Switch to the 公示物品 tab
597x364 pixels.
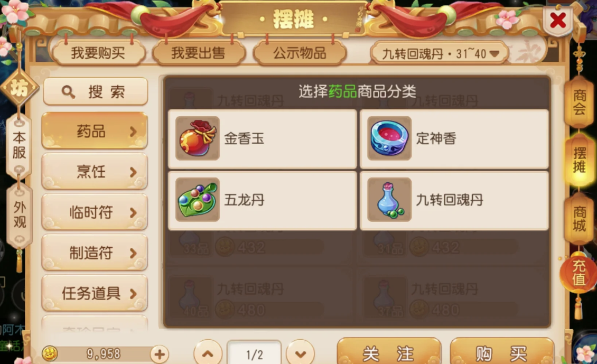(x=300, y=53)
